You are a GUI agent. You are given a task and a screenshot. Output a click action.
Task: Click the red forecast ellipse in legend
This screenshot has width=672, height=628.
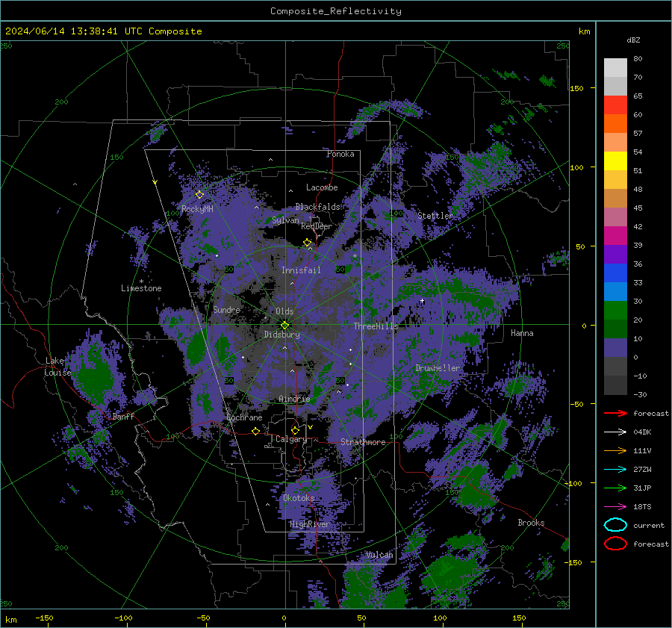615,544
